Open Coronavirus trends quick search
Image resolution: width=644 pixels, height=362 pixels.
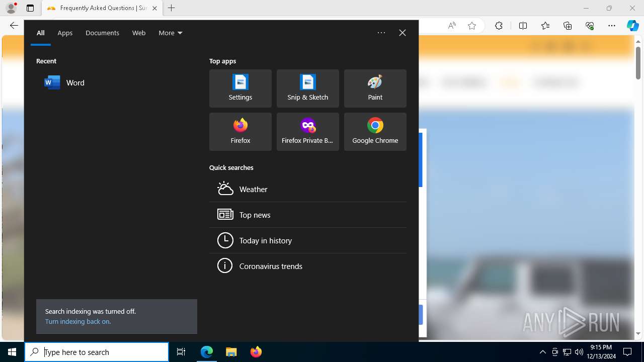(308, 266)
